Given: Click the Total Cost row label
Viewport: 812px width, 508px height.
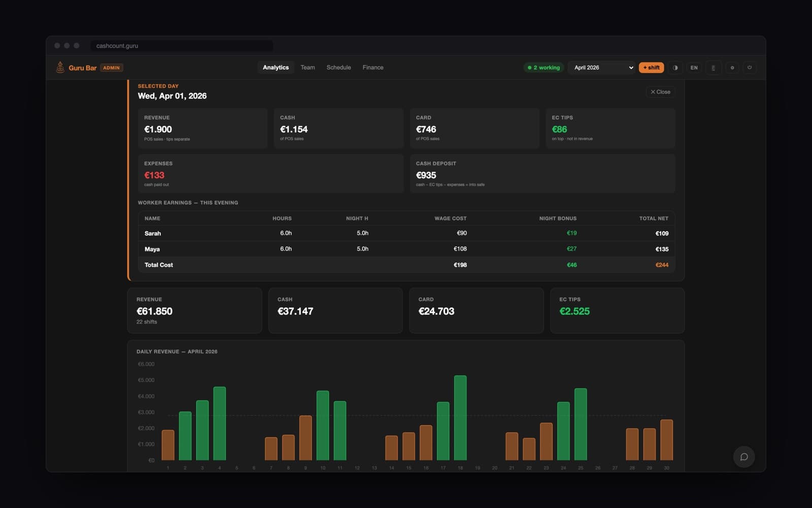Looking at the screenshot, I should [158, 265].
